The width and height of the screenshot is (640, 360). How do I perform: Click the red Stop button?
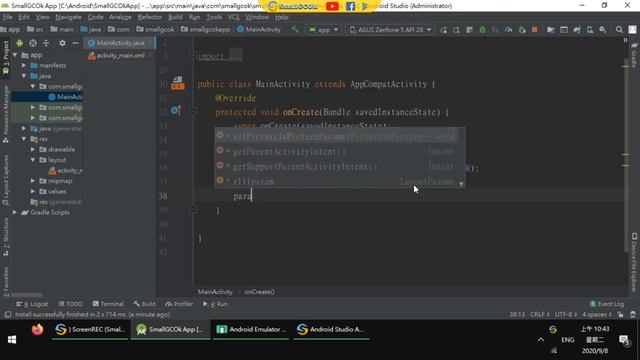pyautogui.click(x=534, y=30)
